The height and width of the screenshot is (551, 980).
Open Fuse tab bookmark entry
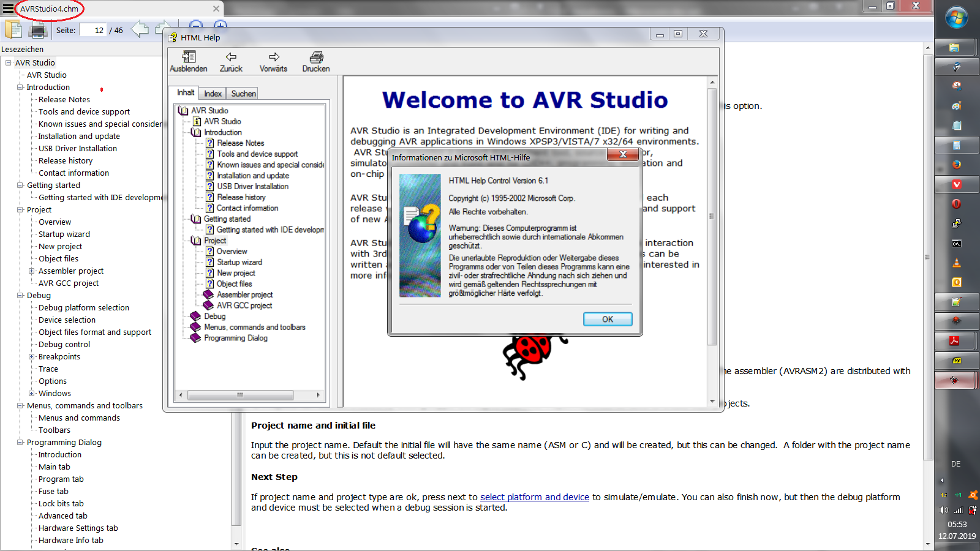53,491
